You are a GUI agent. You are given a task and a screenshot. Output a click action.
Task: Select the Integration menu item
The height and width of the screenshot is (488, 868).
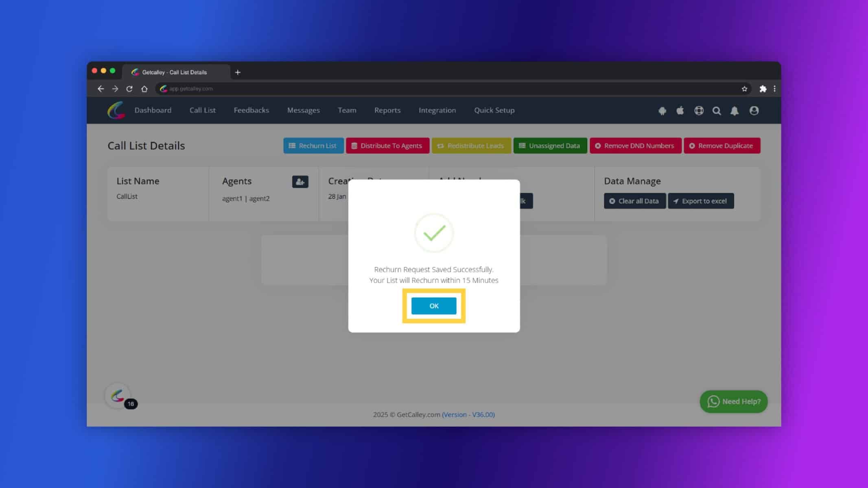pos(437,110)
